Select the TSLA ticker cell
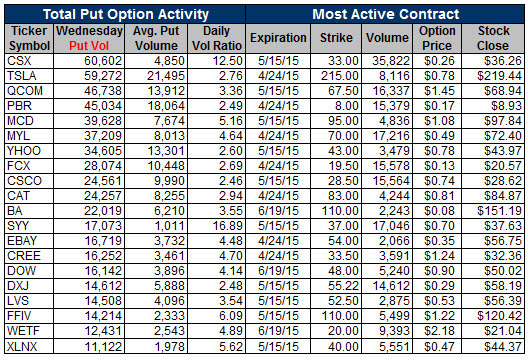 click(x=29, y=76)
